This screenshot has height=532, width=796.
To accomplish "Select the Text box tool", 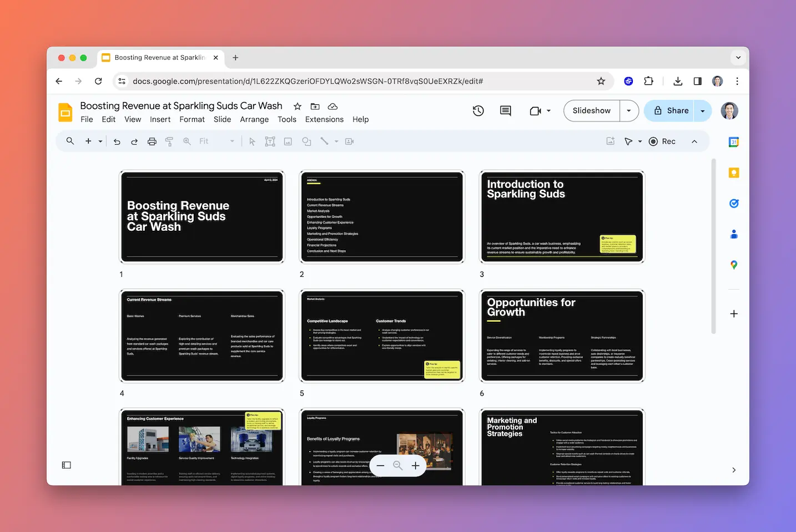I will (270, 141).
